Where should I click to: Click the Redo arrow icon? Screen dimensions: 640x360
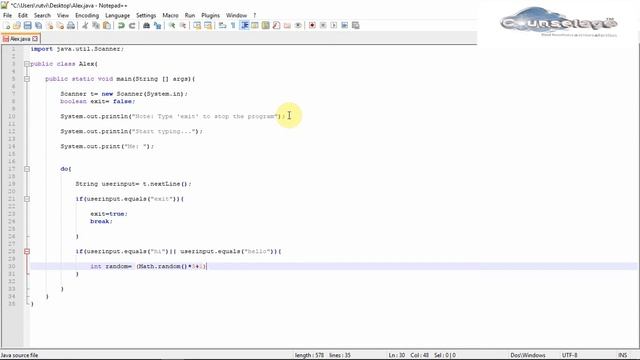click(x=132, y=25)
